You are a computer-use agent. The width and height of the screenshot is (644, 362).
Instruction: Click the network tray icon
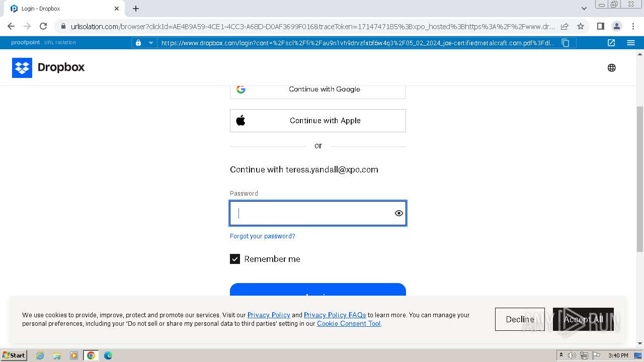click(584, 355)
